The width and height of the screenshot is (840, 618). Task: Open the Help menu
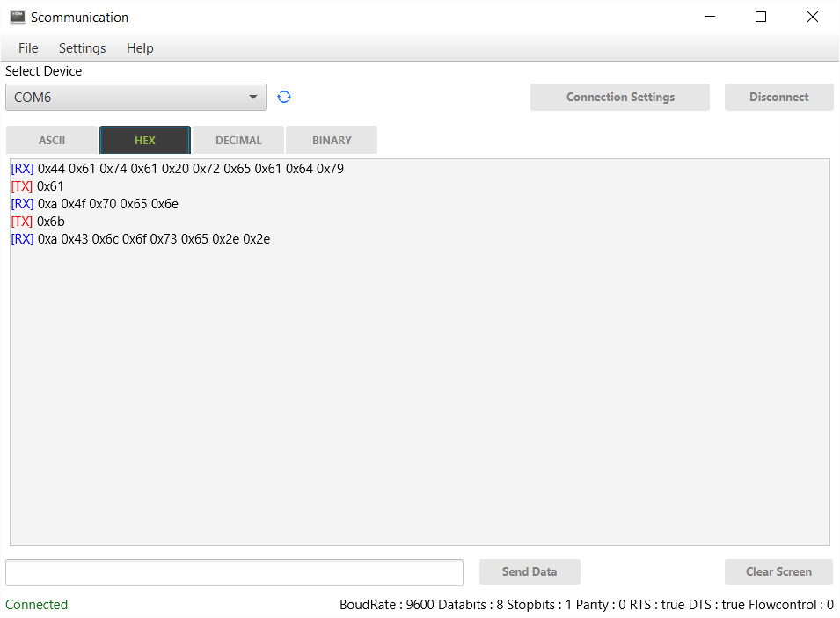[x=140, y=48]
